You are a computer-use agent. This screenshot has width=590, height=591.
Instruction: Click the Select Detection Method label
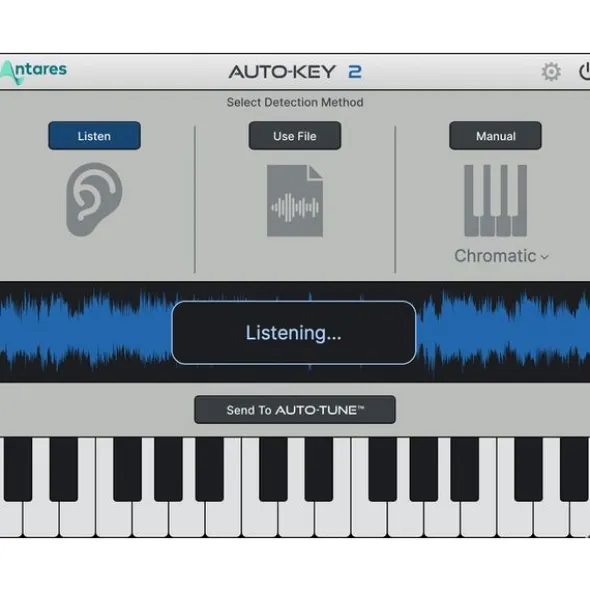point(295,102)
